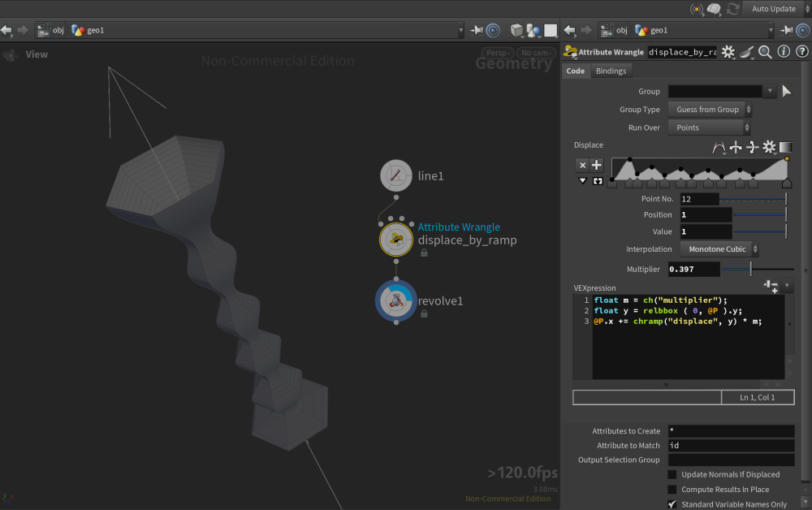The width and height of the screenshot is (812, 510).
Task: Open the operator help question mark
Action: pos(801,52)
